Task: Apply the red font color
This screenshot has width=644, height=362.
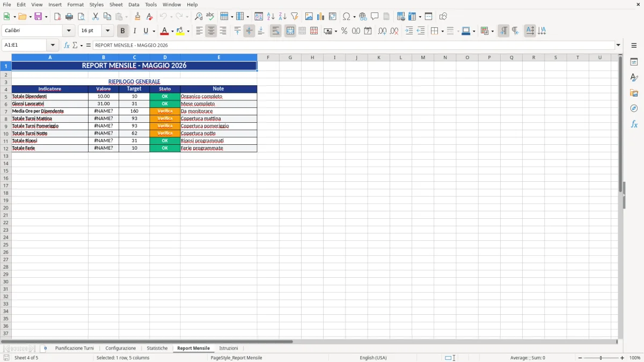Action: pos(164,31)
